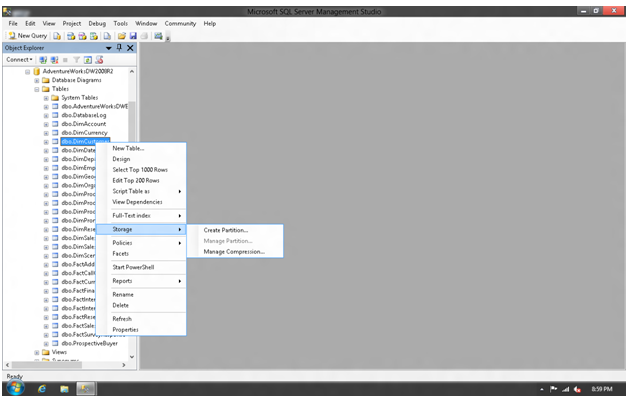
Task: Open the Help menu
Action: [210, 23]
